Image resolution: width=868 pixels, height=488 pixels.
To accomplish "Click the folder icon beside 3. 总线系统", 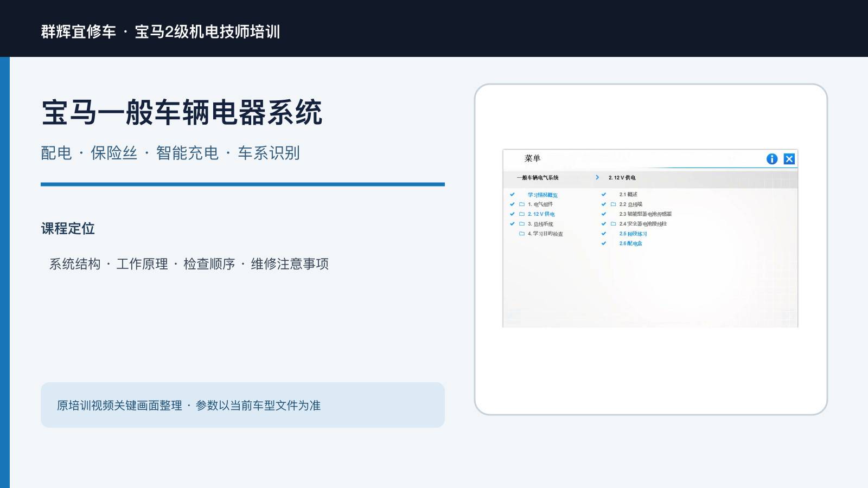I will coord(522,224).
